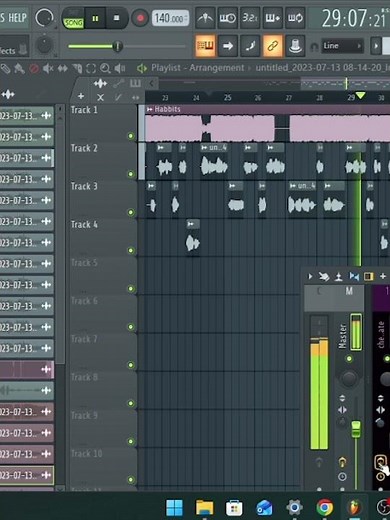This screenshot has width=390, height=520.
Task: Mute Track 4 with its green dot
Action: (131, 250)
